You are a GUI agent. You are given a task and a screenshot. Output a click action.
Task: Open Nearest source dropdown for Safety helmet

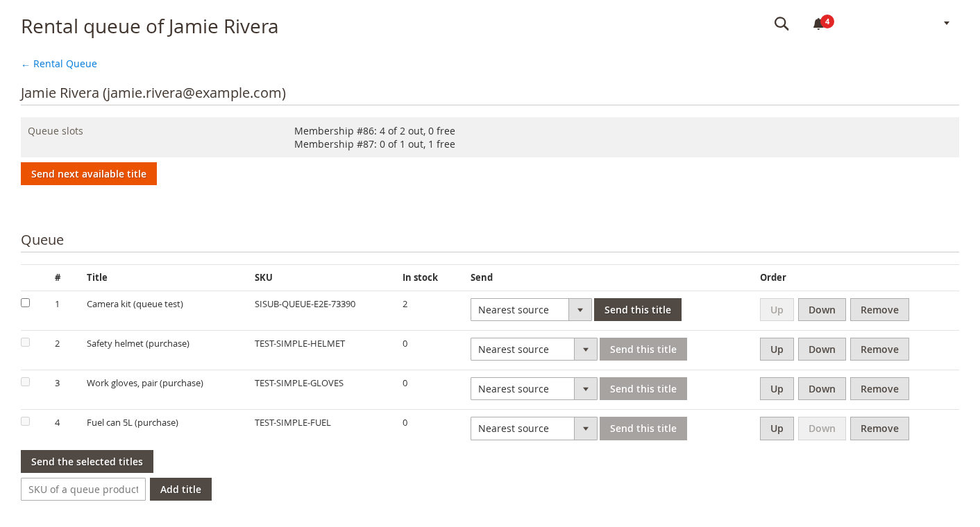click(534, 349)
